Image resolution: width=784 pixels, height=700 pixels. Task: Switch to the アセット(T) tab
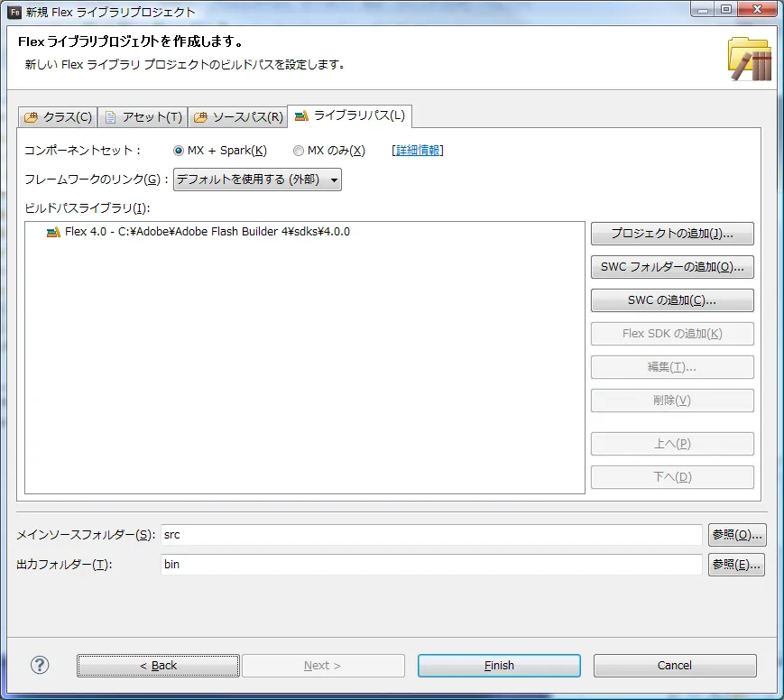tap(143, 117)
